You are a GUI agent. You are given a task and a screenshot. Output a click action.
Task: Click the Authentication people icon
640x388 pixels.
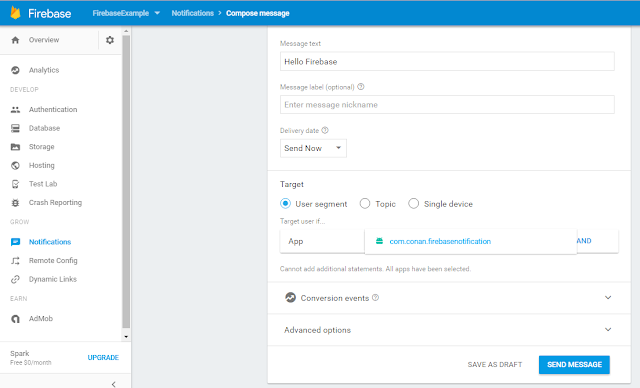point(16,109)
